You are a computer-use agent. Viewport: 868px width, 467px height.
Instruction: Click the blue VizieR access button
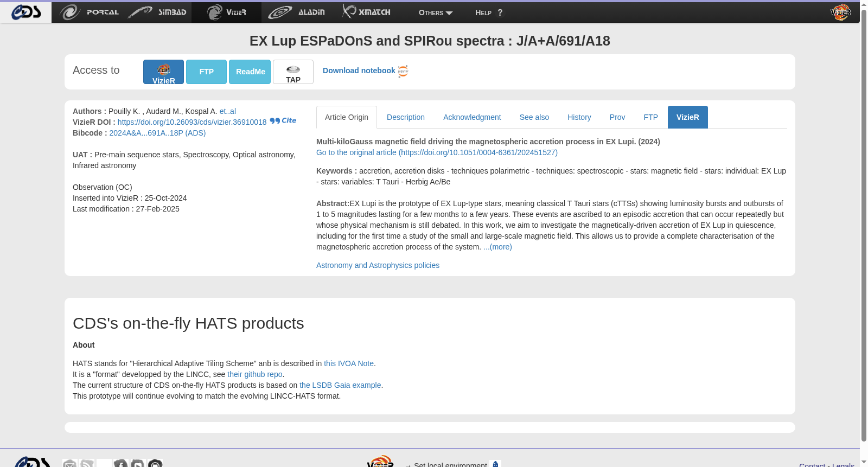point(163,72)
